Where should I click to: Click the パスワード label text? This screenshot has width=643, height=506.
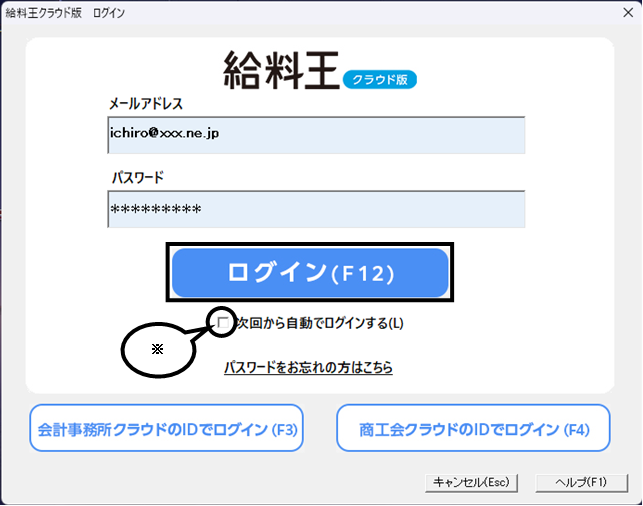point(138,178)
